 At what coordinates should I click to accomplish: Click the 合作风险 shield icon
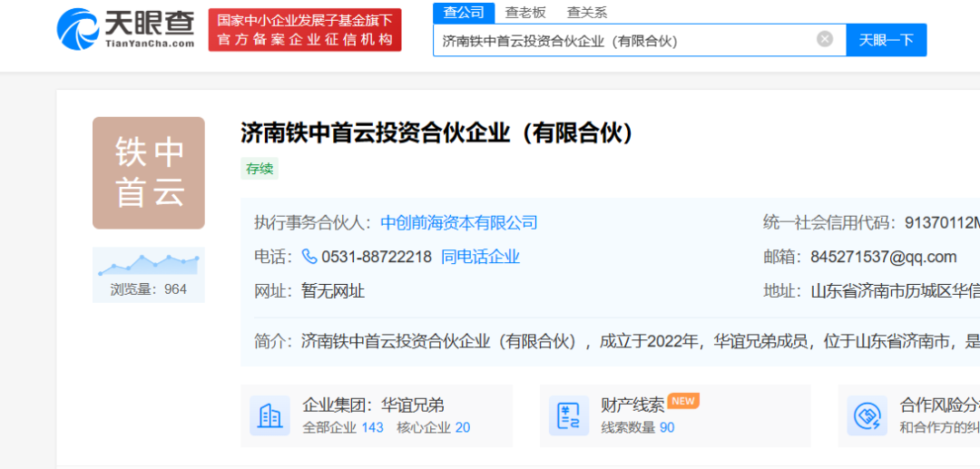(x=867, y=415)
